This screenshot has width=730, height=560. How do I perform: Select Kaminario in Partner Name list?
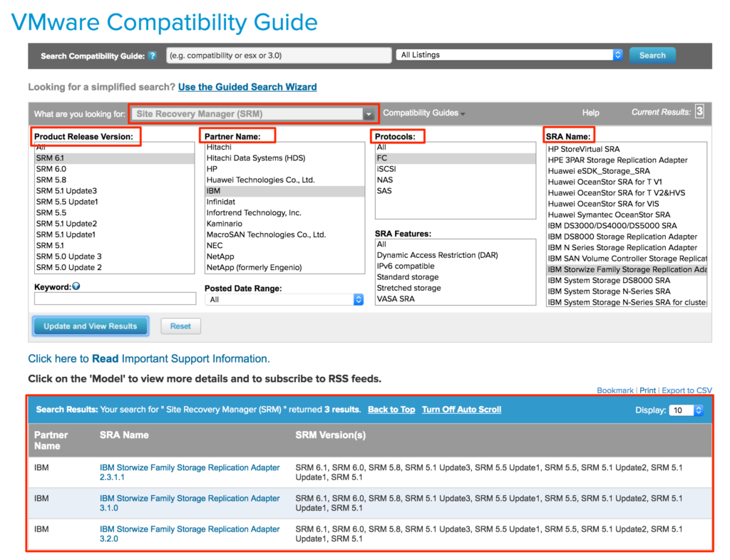[285, 224]
